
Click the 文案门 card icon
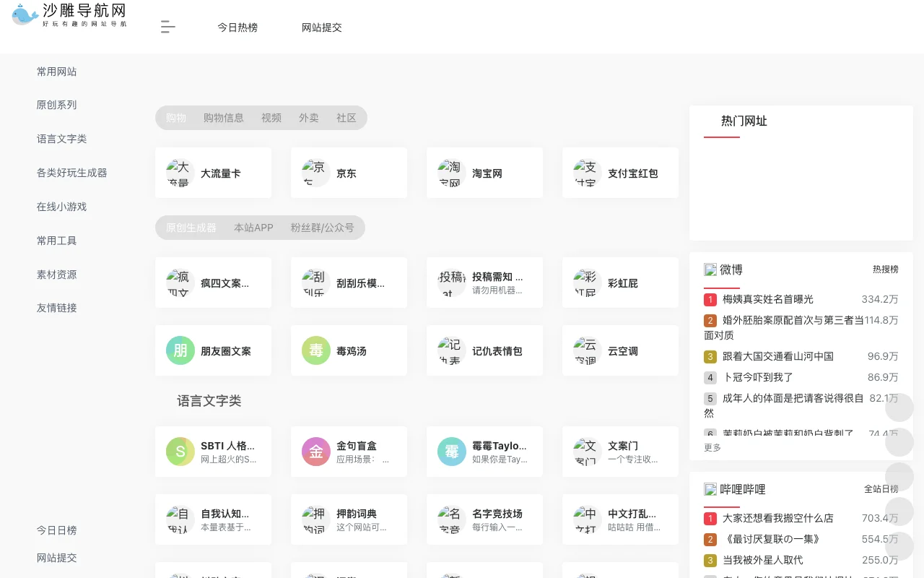point(588,452)
